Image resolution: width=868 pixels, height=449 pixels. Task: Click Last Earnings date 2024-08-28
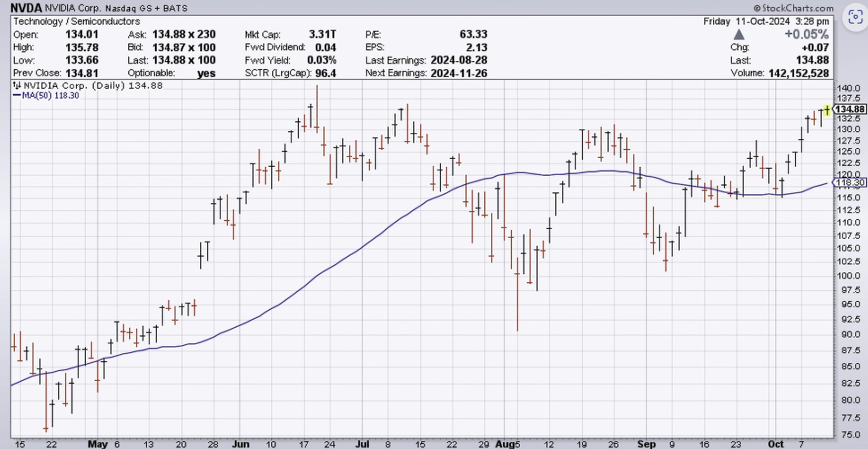click(459, 60)
